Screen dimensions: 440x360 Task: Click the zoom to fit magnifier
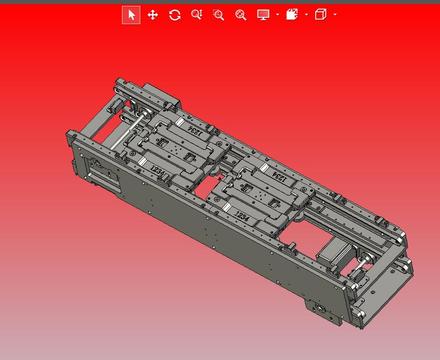(x=240, y=15)
